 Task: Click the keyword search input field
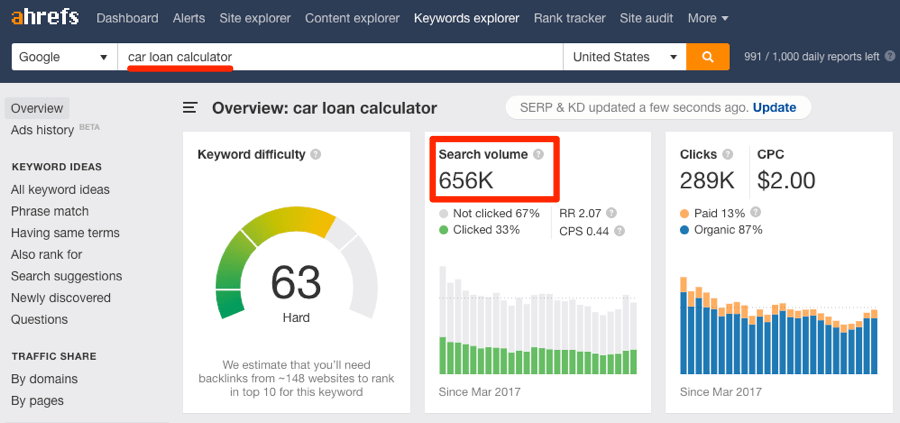coord(340,57)
